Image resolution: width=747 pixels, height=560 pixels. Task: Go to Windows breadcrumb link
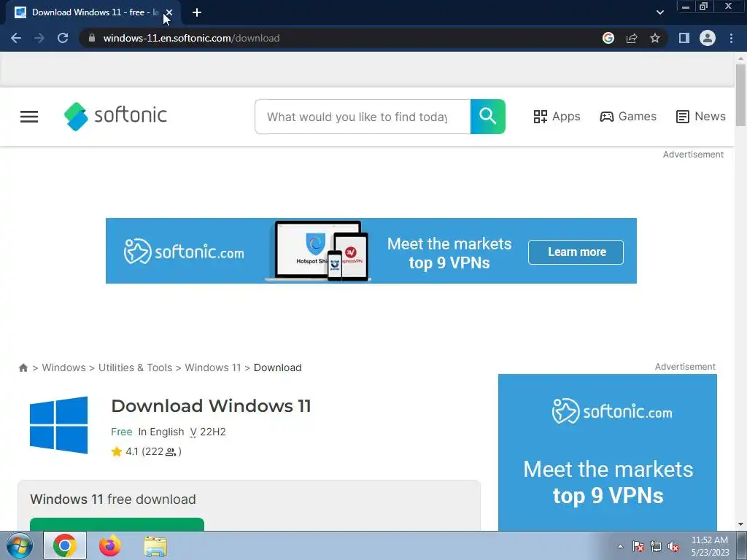[64, 367]
